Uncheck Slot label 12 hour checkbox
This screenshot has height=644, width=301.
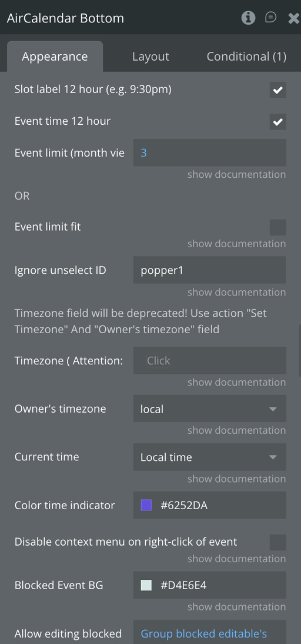click(278, 90)
